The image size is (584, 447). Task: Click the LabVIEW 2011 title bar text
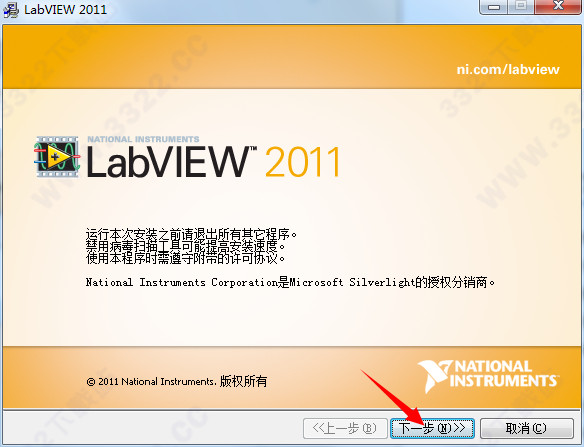point(65,9)
